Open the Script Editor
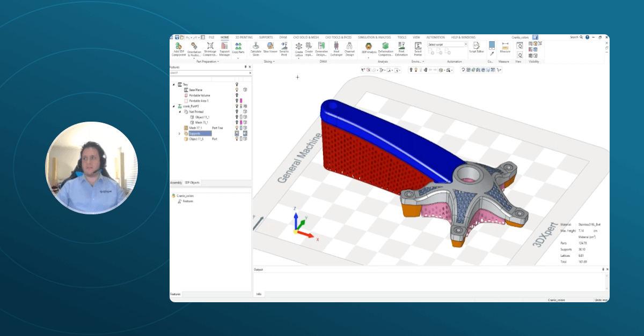The height and width of the screenshot is (336, 644). tap(476, 47)
